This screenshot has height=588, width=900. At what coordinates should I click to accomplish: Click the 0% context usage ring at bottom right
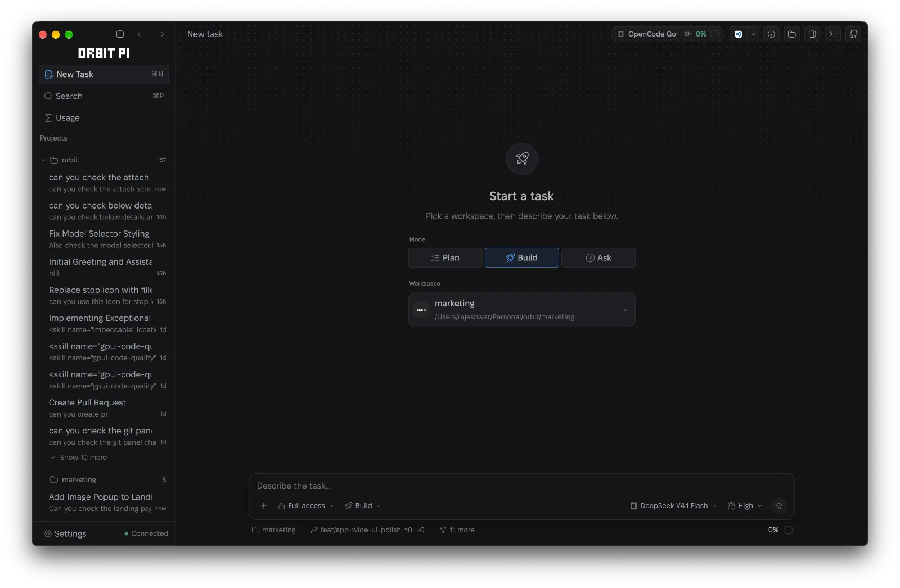[789, 530]
